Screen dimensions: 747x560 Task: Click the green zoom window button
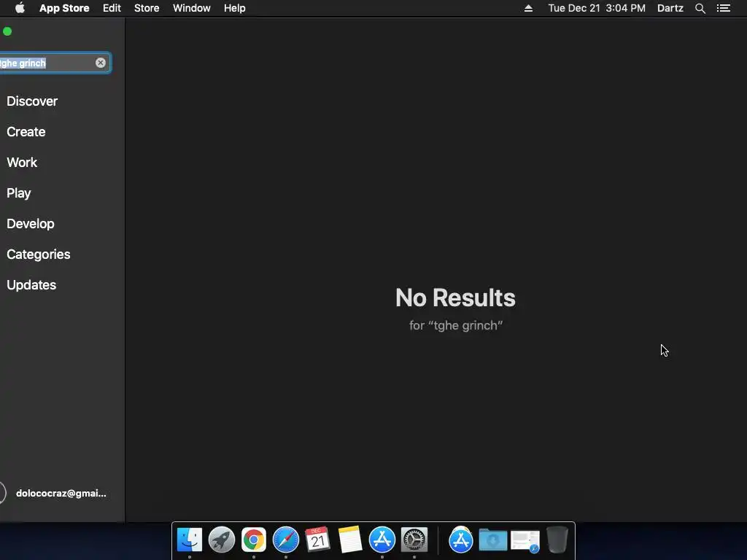pyautogui.click(x=7, y=31)
